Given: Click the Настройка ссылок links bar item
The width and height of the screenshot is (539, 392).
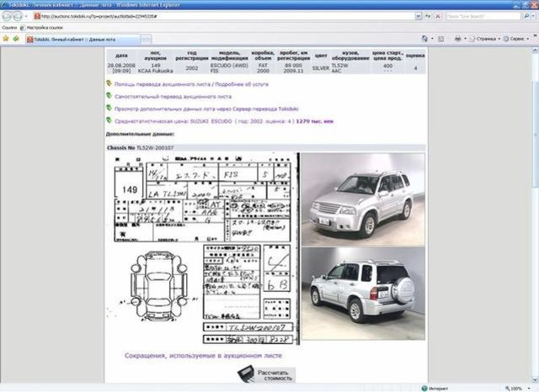Looking at the screenshot, I should (42, 28).
